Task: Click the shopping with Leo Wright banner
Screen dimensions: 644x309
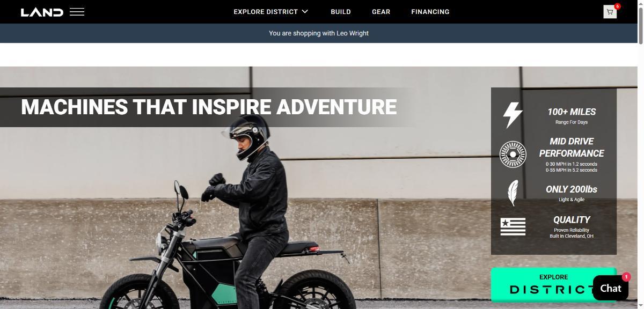Action: (x=319, y=33)
